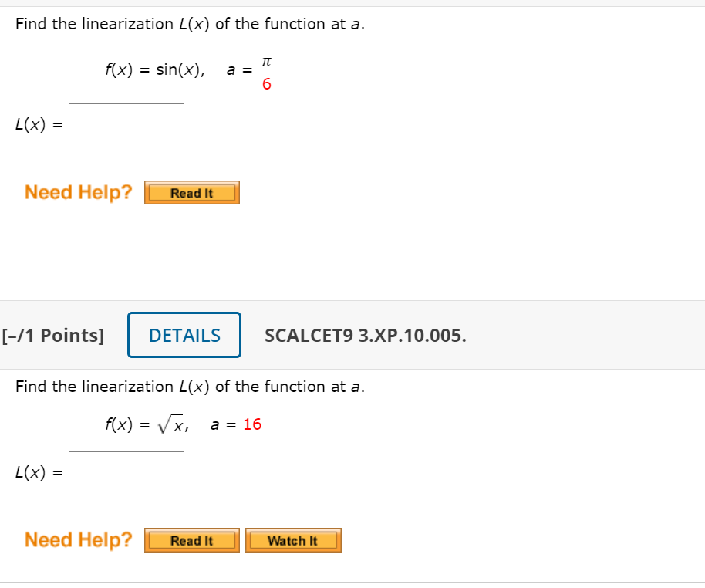
Task: Click the L(x) = label beside the first answer box
Action: pyautogui.click(x=36, y=123)
